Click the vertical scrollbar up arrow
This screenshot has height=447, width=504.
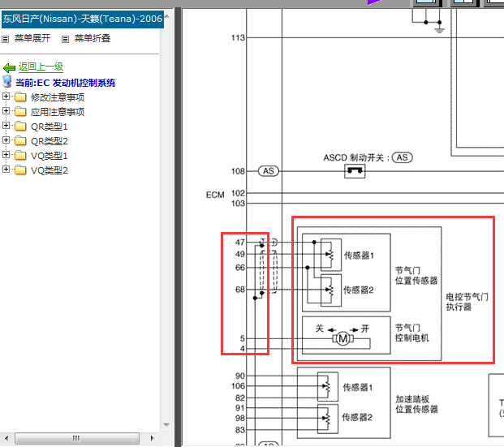[167, 16]
